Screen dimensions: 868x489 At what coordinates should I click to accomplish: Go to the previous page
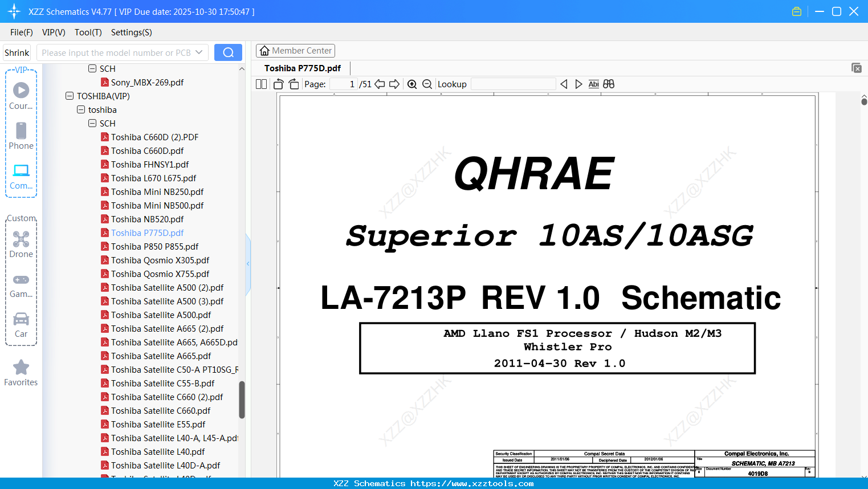coord(380,84)
